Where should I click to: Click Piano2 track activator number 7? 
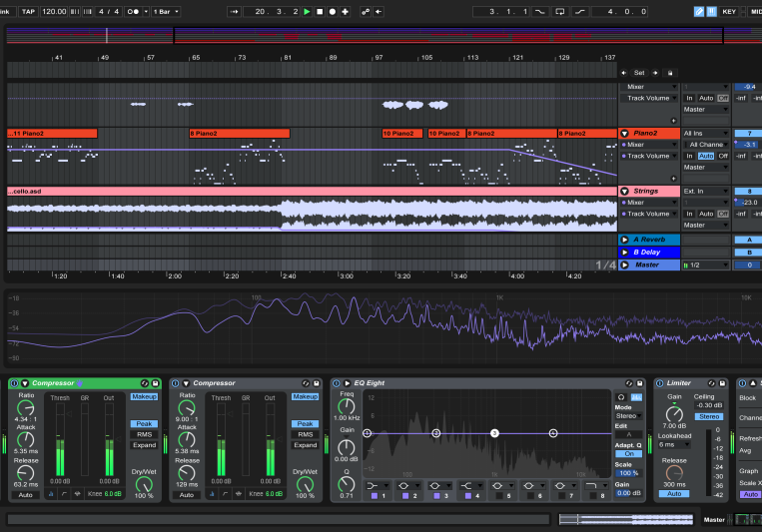pos(749,133)
